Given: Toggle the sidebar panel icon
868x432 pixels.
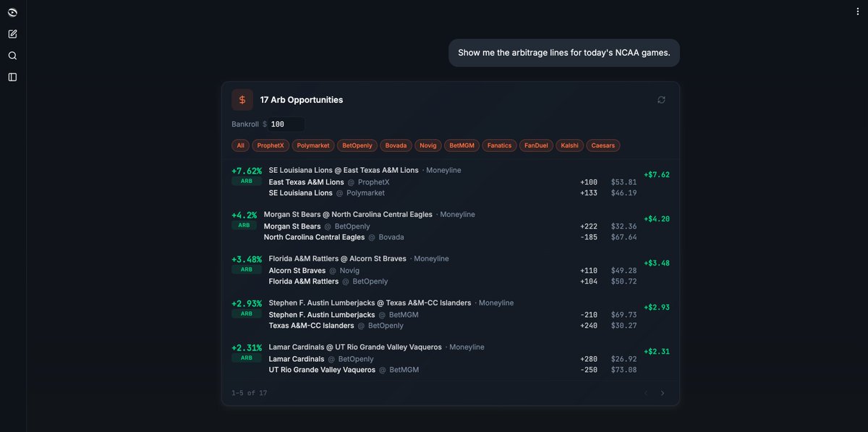Looking at the screenshot, I should (12, 77).
